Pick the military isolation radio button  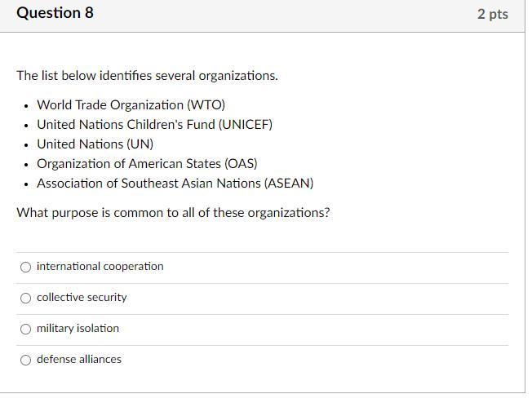coord(26,329)
